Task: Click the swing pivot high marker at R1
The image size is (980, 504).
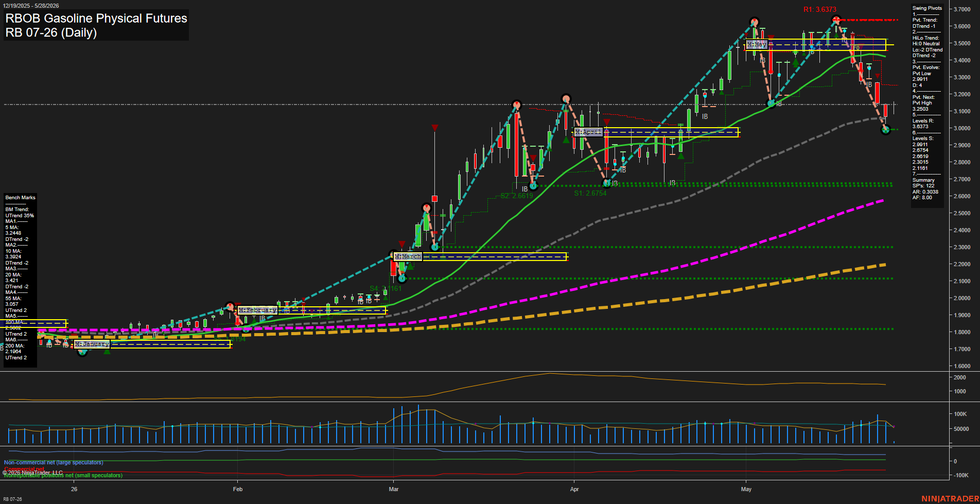Action: click(836, 20)
